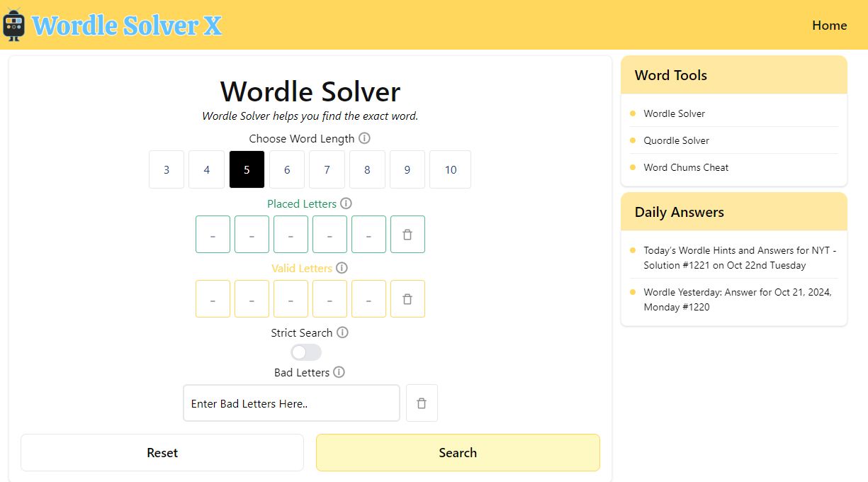The height and width of the screenshot is (482, 868).
Task: Click the first Placed Letters box
Action: click(213, 234)
